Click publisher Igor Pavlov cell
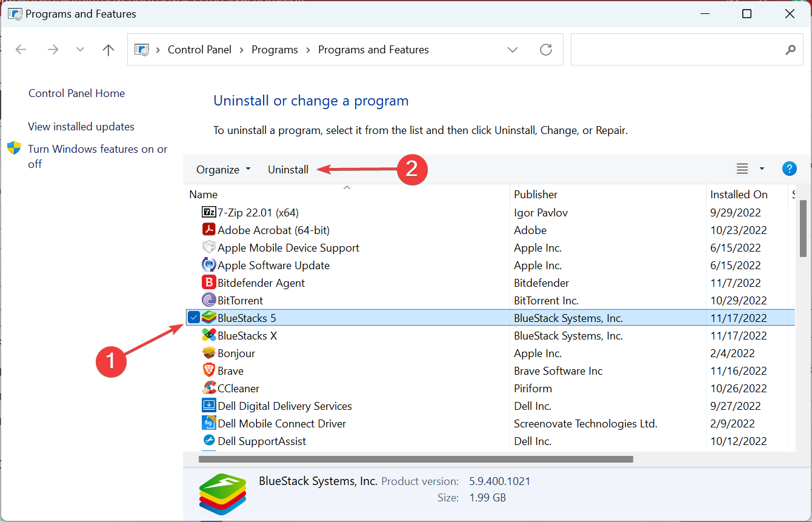This screenshot has width=812, height=522. click(541, 212)
